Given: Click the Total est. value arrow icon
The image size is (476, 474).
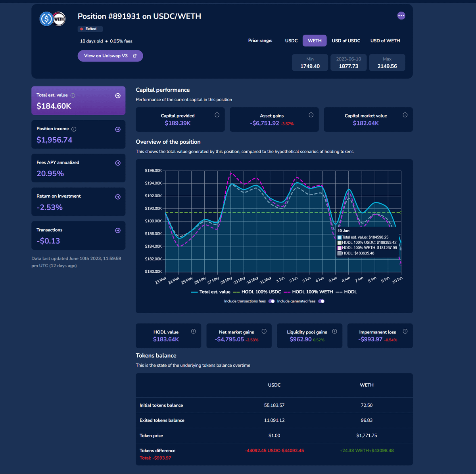Looking at the screenshot, I should coord(118,96).
